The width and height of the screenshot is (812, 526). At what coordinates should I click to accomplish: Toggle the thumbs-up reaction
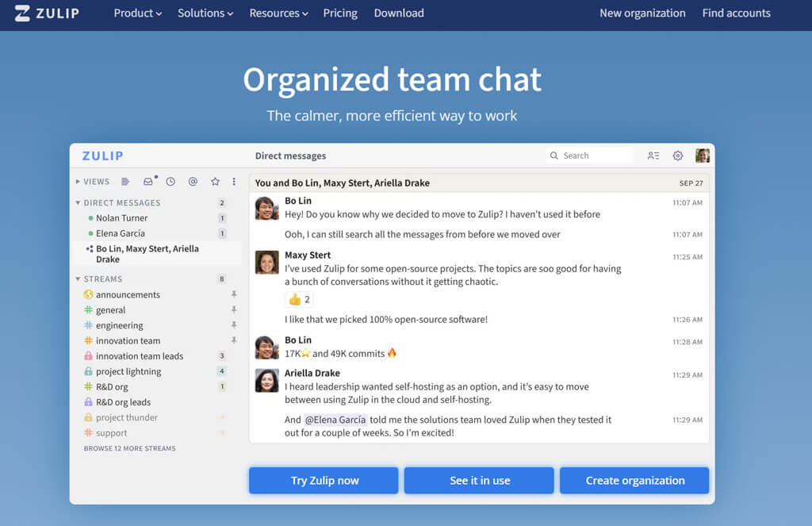tap(299, 300)
